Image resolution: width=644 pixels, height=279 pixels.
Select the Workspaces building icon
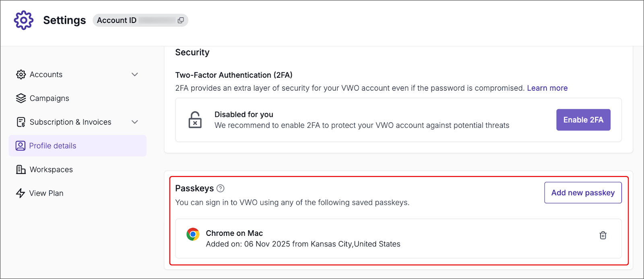tap(21, 169)
